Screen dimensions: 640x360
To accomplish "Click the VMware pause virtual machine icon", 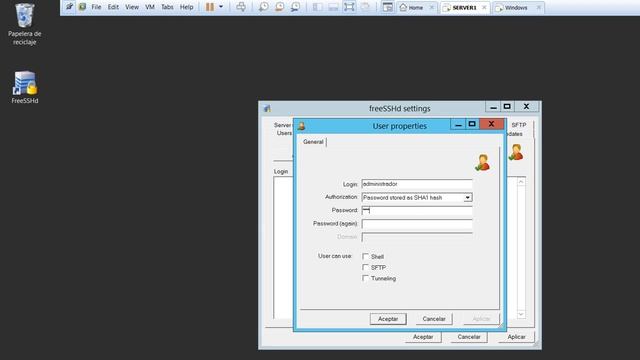I will [x=210, y=7].
